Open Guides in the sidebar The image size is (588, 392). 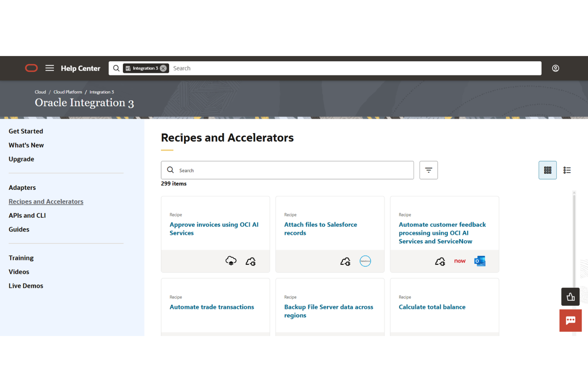[x=19, y=230]
